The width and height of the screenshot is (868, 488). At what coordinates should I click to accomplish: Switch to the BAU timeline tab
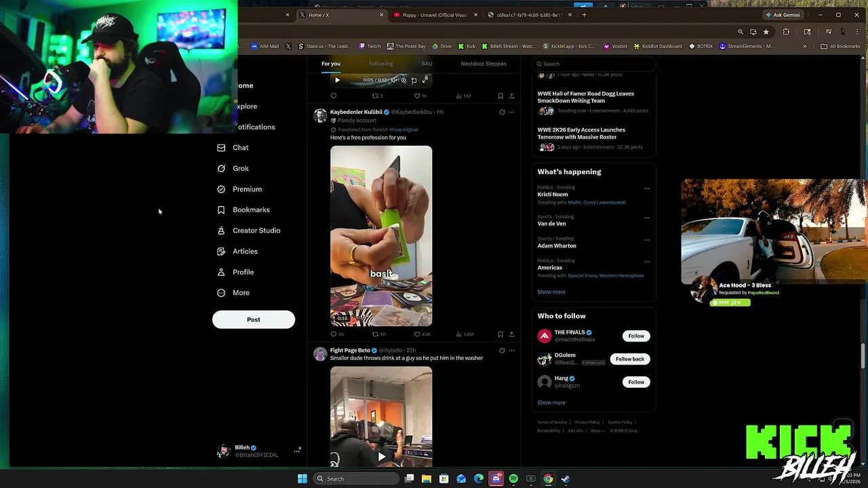427,64
